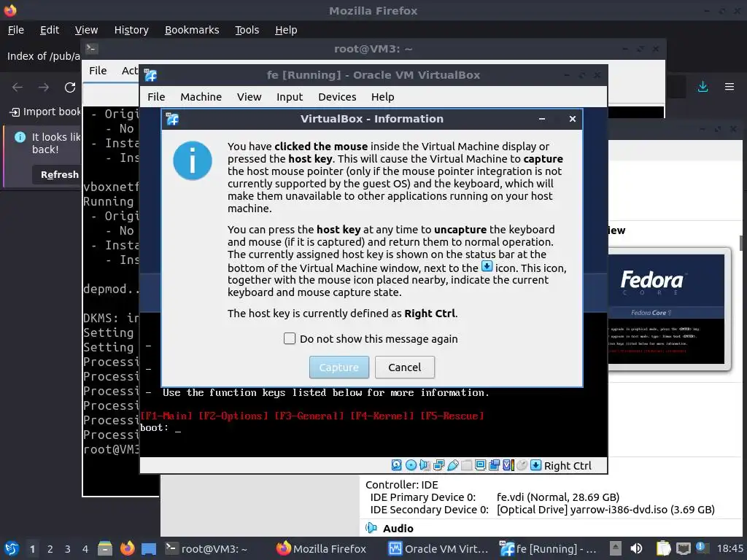Open the Firefox hamburger menu

729,87
